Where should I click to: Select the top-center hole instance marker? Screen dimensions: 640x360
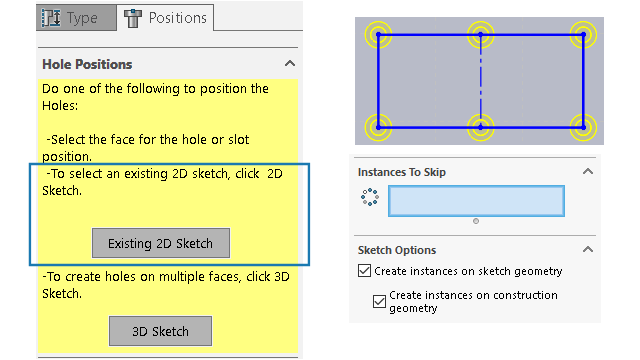click(481, 35)
